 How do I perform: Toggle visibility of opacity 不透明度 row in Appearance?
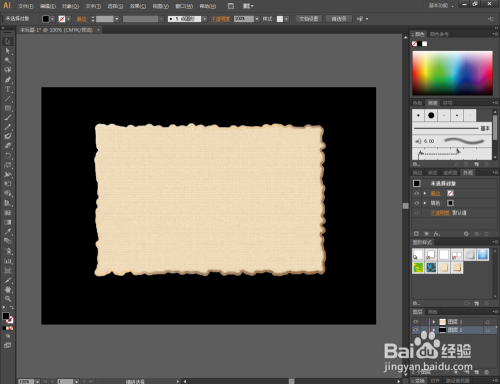[x=417, y=213]
